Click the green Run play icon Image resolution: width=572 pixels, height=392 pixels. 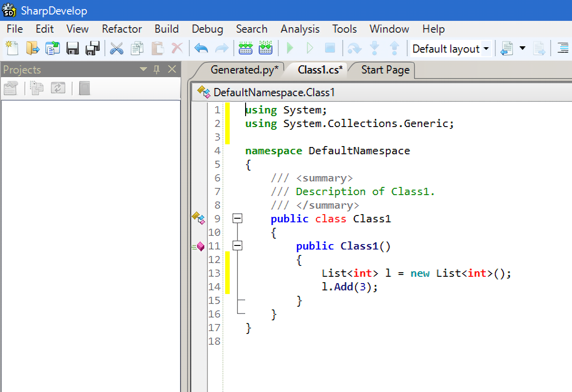pyautogui.click(x=290, y=48)
